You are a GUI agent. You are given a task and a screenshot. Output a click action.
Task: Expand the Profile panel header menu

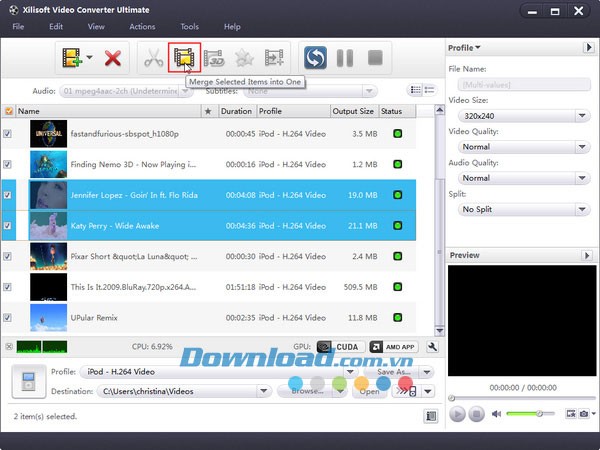(x=464, y=48)
